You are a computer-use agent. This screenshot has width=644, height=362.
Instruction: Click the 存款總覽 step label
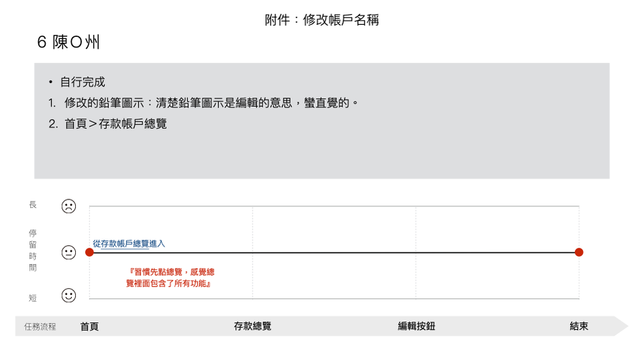pyautogui.click(x=252, y=326)
